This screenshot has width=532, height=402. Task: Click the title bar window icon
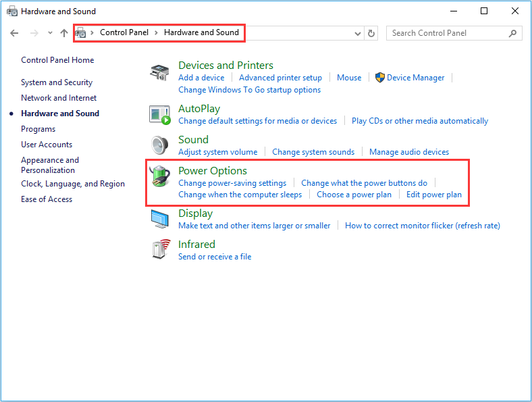pyautogui.click(x=12, y=11)
